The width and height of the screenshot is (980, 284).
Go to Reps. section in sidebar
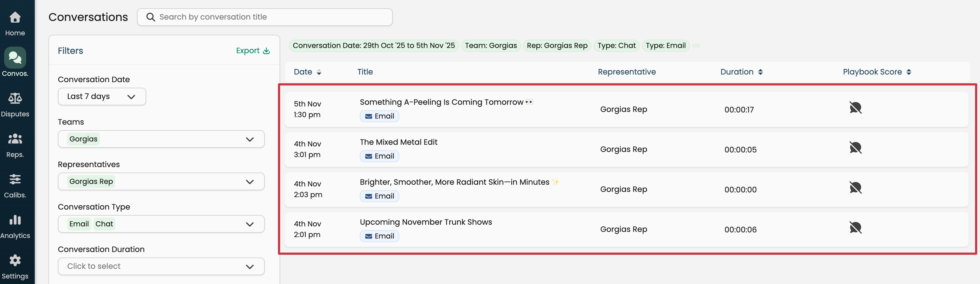point(15,139)
